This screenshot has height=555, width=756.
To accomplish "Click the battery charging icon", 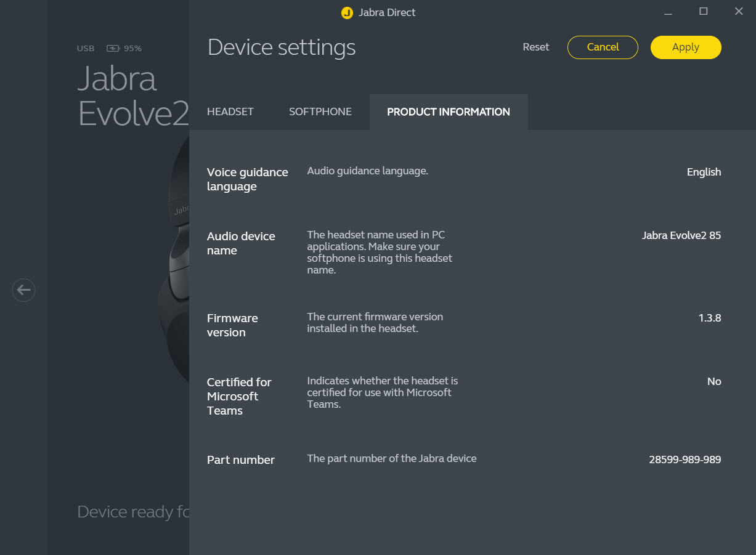I will pyautogui.click(x=113, y=48).
